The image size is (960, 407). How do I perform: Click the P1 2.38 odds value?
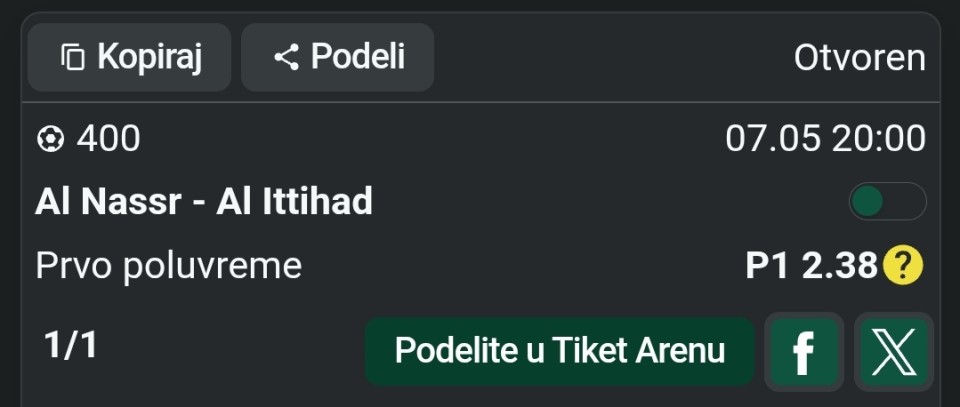(x=812, y=266)
